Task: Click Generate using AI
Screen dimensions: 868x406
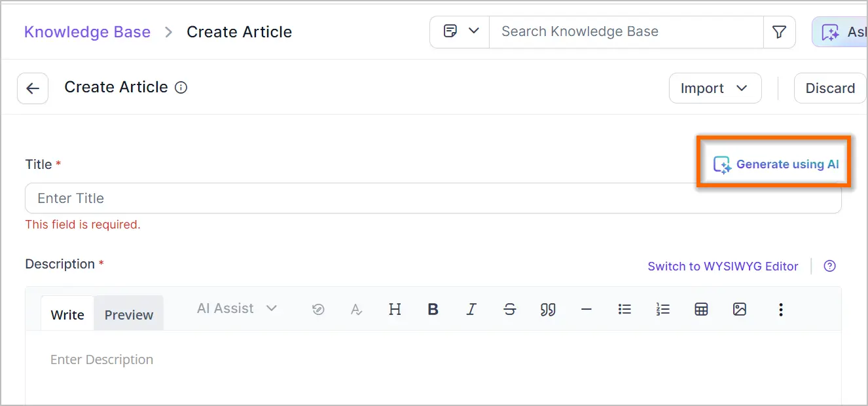Action: 776,164
